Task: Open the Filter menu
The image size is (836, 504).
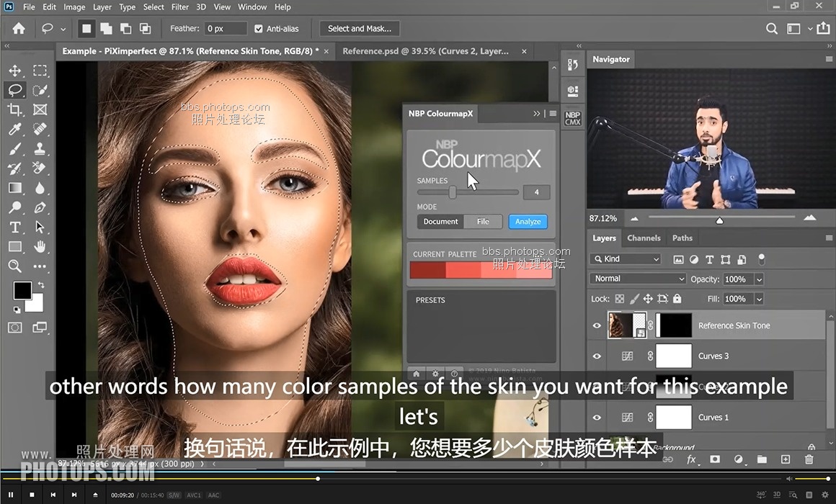Action: click(179, 7)
